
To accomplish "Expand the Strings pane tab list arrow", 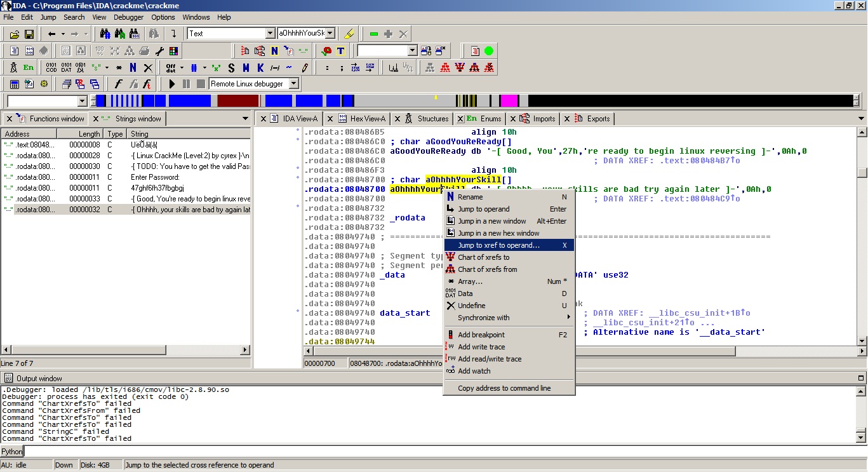I will pyautogui.click(x=246, y=119).
